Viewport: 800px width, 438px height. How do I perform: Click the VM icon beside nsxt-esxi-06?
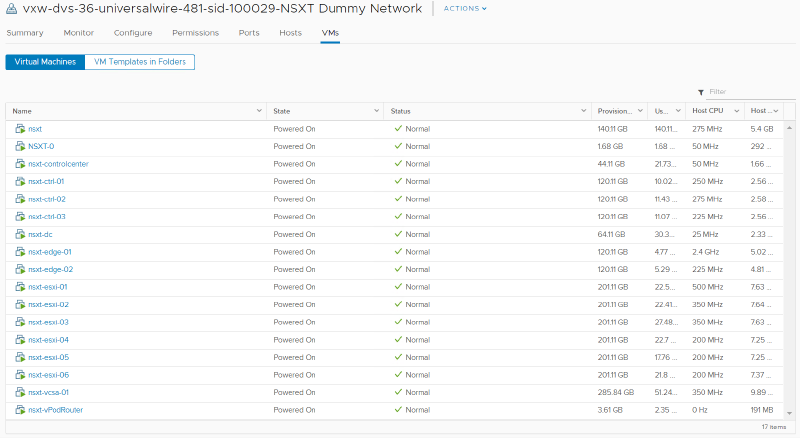[x=20, y=375]
